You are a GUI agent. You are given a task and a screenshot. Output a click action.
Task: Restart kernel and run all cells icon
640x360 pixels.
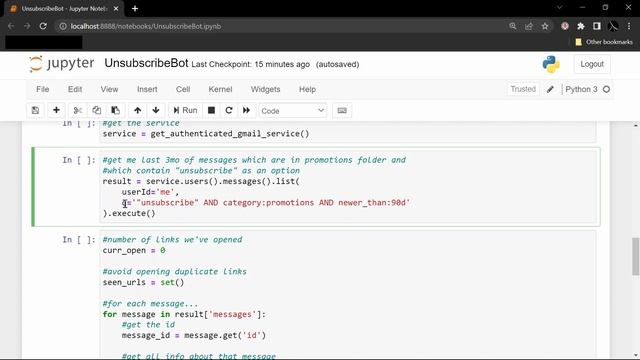[x=247, y=110]
